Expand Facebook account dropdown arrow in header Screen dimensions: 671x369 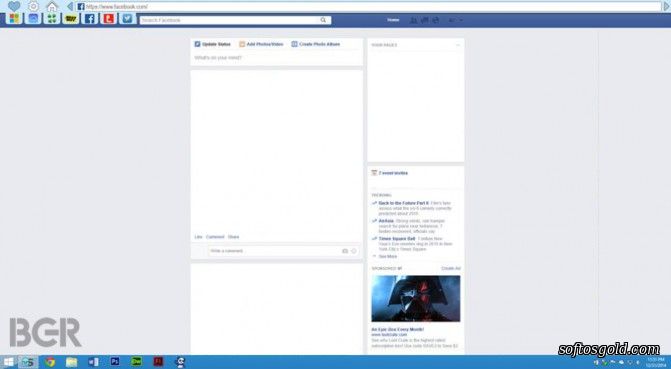coord(461,20)
